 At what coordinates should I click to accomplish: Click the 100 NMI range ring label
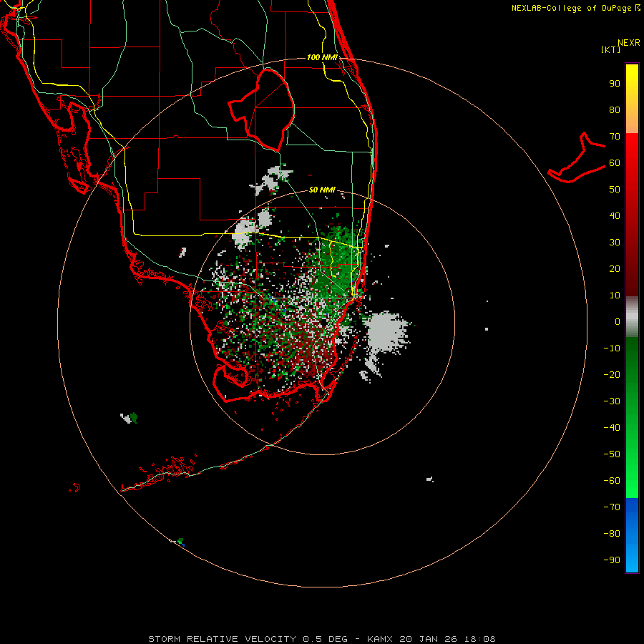(x=322, y=57)
